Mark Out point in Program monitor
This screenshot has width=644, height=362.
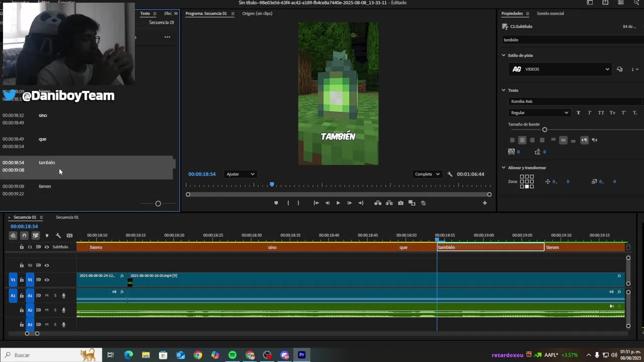(x=298, y=203)
